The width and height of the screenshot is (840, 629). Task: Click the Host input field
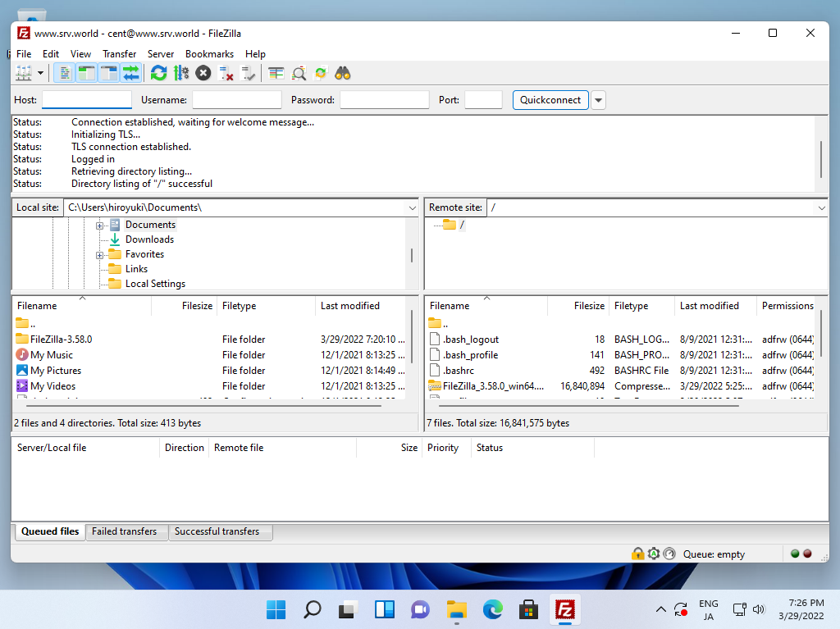(x=87, y=100)
